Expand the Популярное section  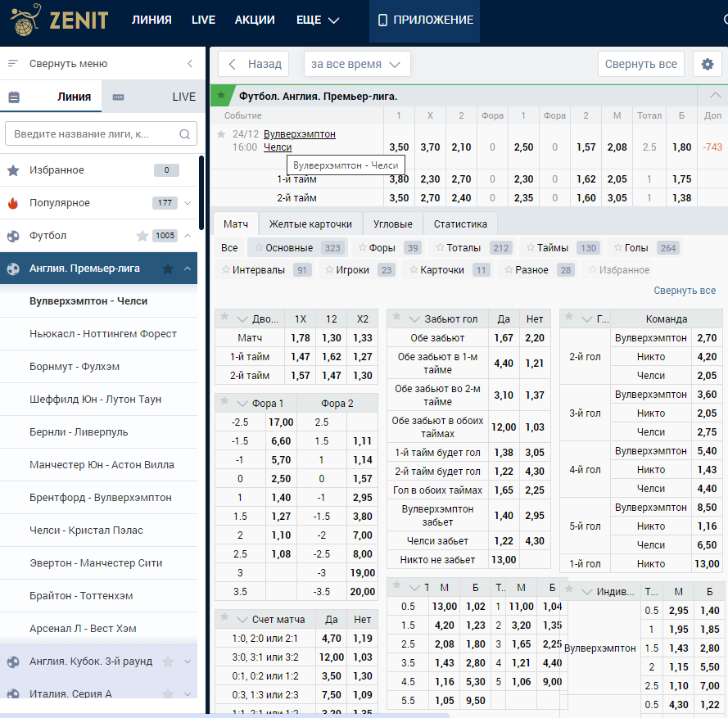pyautogui.click(x=188, y=203)
